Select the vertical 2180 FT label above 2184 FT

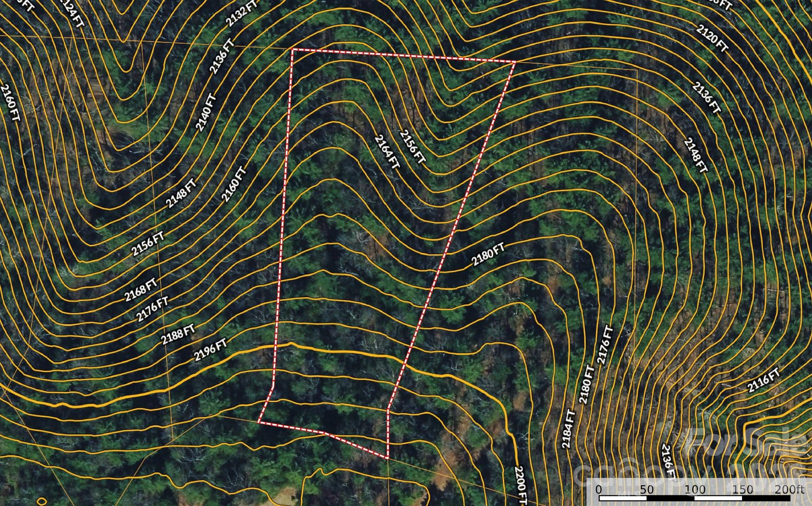click(587, 385)
